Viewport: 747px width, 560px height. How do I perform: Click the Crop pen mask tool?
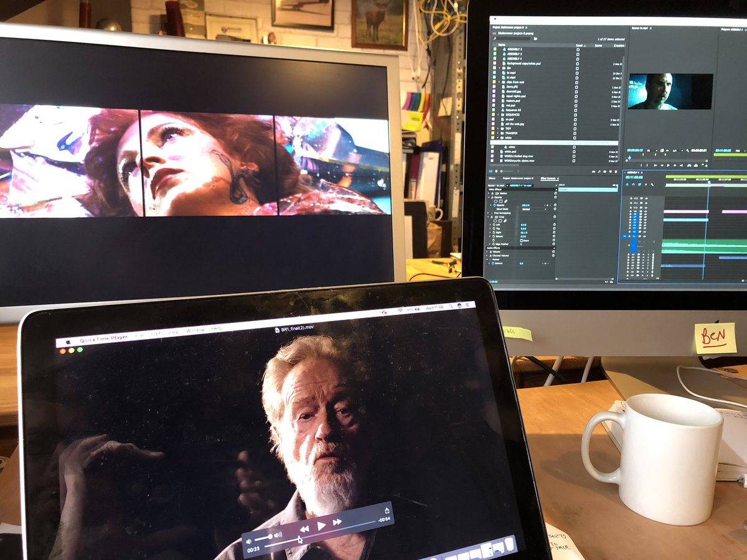[505, 221]
